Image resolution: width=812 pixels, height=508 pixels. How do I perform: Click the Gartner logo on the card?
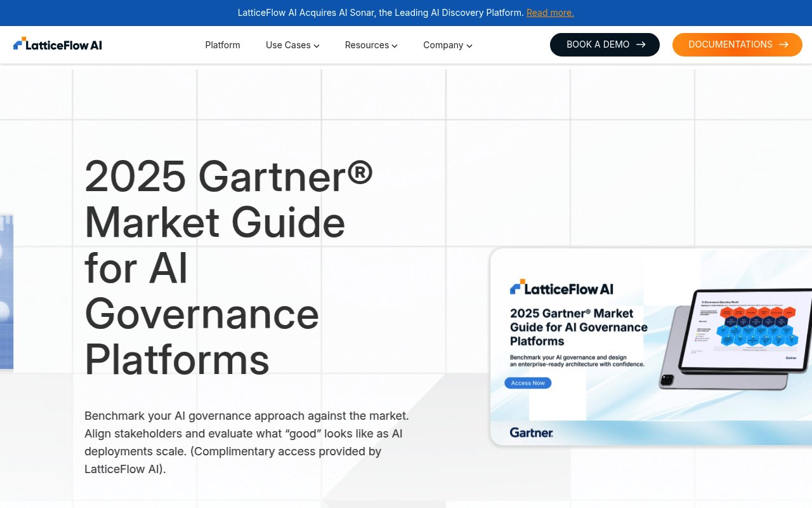point(532,432)
